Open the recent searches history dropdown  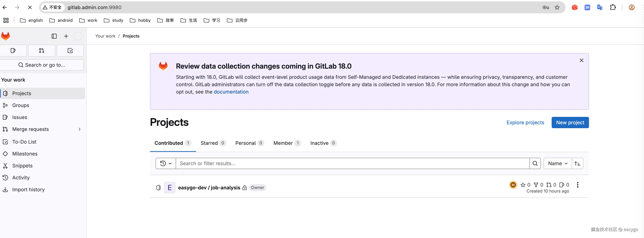165,163
